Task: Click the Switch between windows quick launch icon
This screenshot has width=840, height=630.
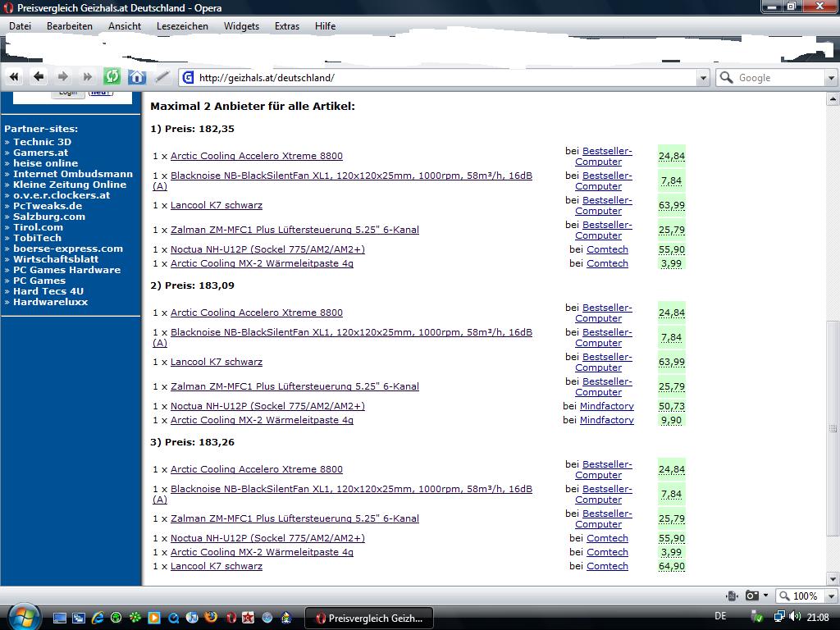Action: 79,618
